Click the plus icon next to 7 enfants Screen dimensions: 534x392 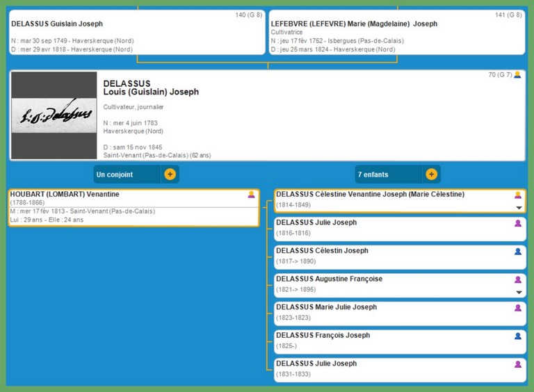[431, 174]
